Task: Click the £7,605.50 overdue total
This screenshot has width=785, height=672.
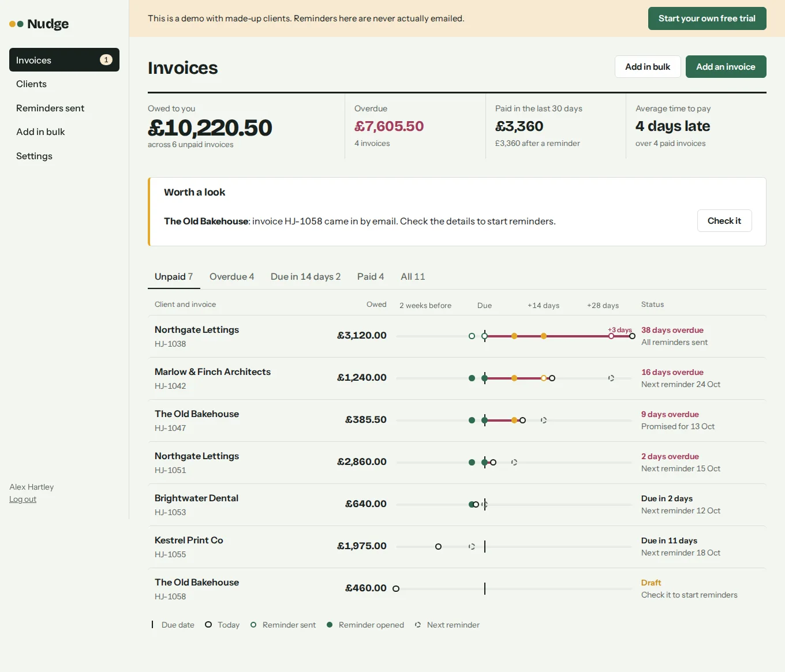Action: point(389,126)
